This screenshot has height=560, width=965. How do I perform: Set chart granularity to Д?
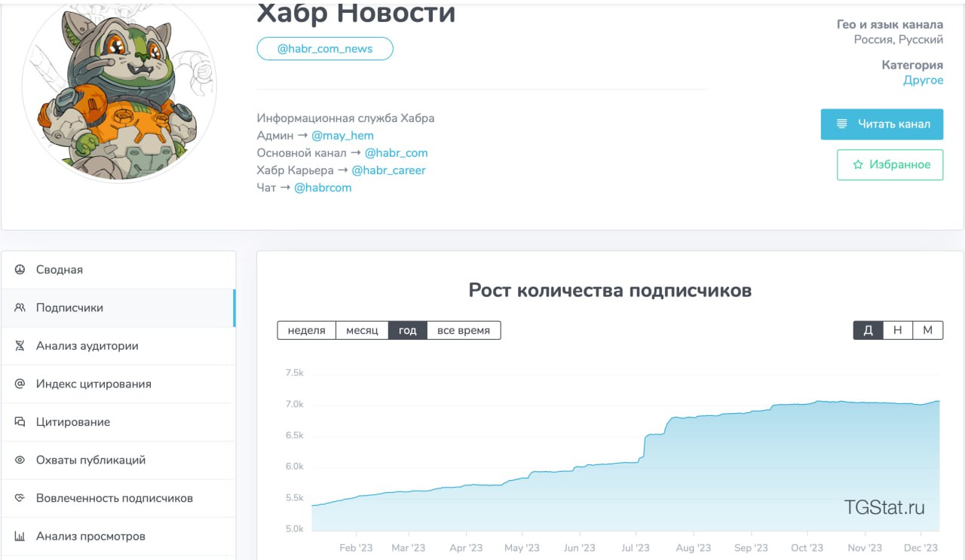click(x=868, y=330)
